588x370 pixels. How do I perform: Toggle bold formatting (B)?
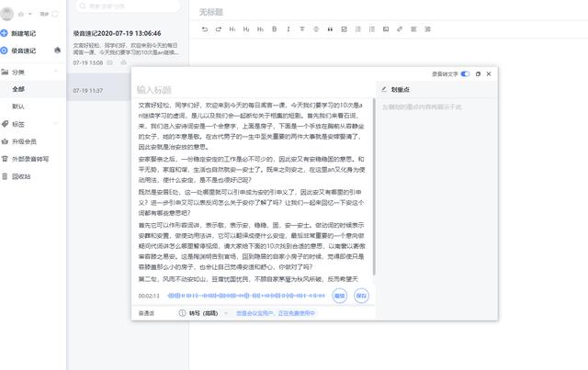(x=274, y=29)
